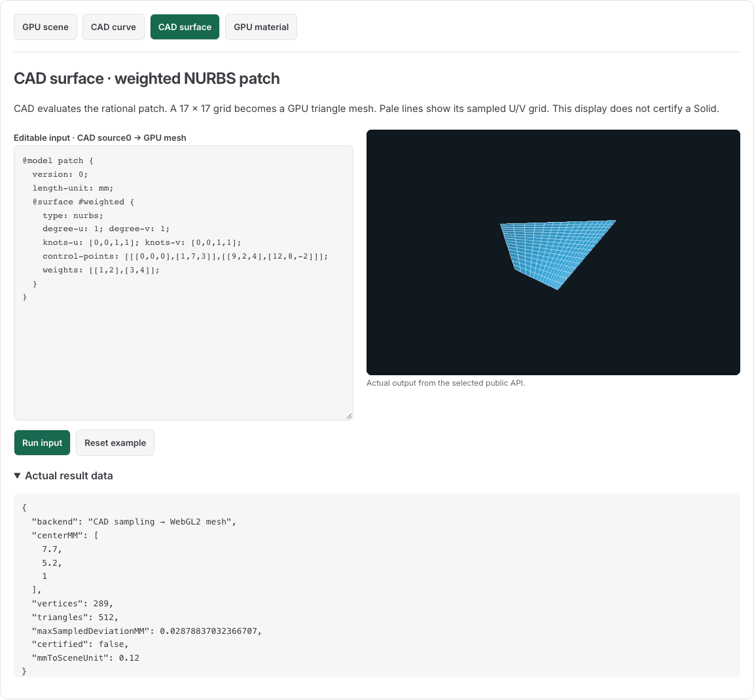The width and height of the screenshot is (754, 700).
Task: Select the CAD surface tab
Action: coord(185,27)
